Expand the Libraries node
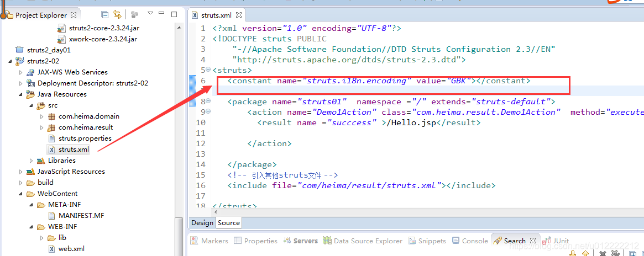This screenshot has width=644, height=256. [31, 161]
